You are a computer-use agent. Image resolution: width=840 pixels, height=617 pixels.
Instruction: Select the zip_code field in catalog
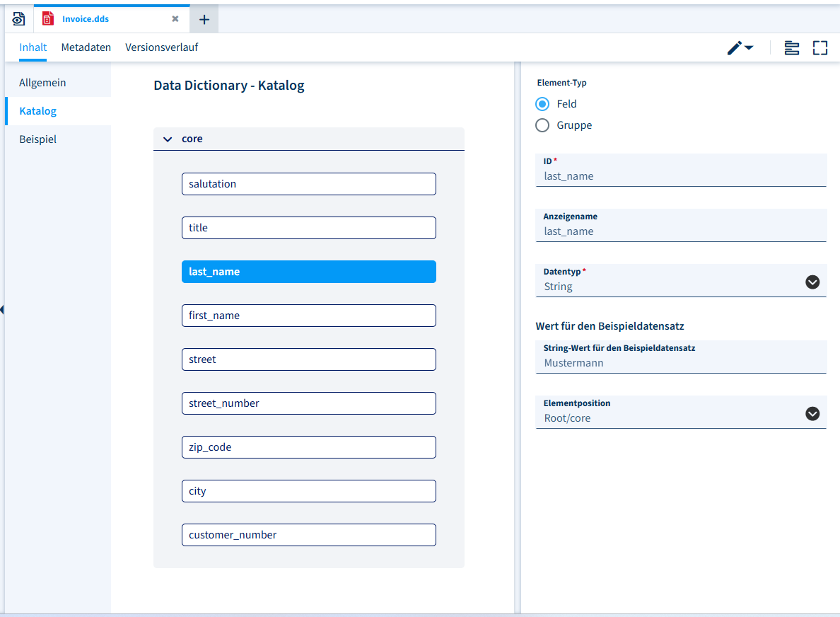(x=308, y=447)
